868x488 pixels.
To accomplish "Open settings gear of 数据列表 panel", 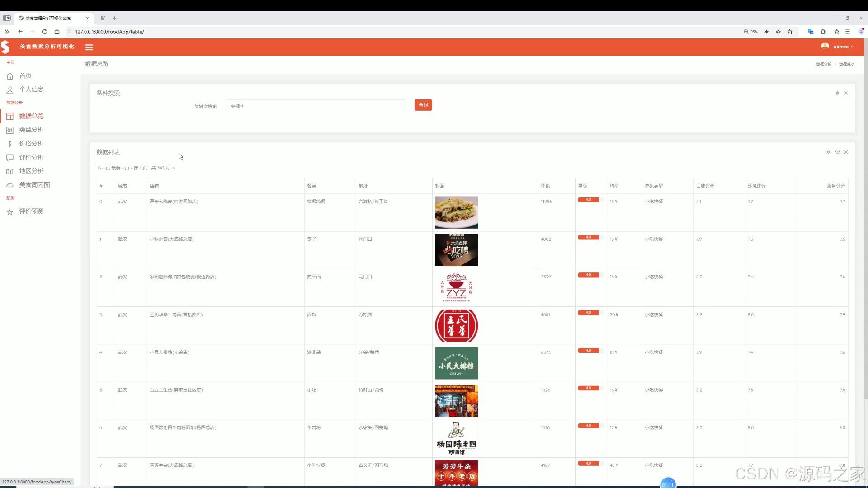I will coord(837,152).
